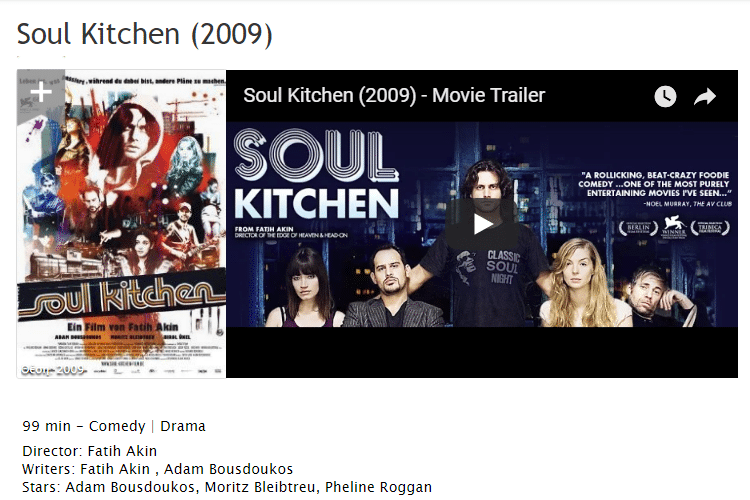Click Fatih Akin in the Writers line
Screen dimensions: 750x500
tap(115, 469)
